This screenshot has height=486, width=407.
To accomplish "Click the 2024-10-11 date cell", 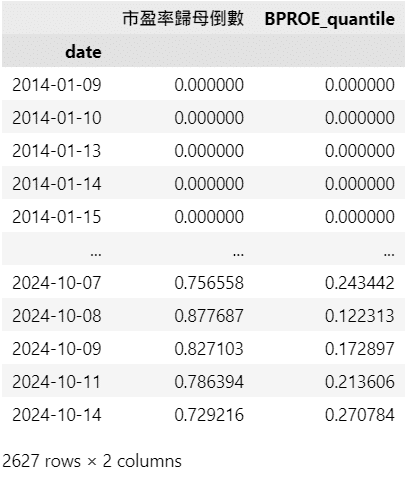I will (x=57, y=382).
